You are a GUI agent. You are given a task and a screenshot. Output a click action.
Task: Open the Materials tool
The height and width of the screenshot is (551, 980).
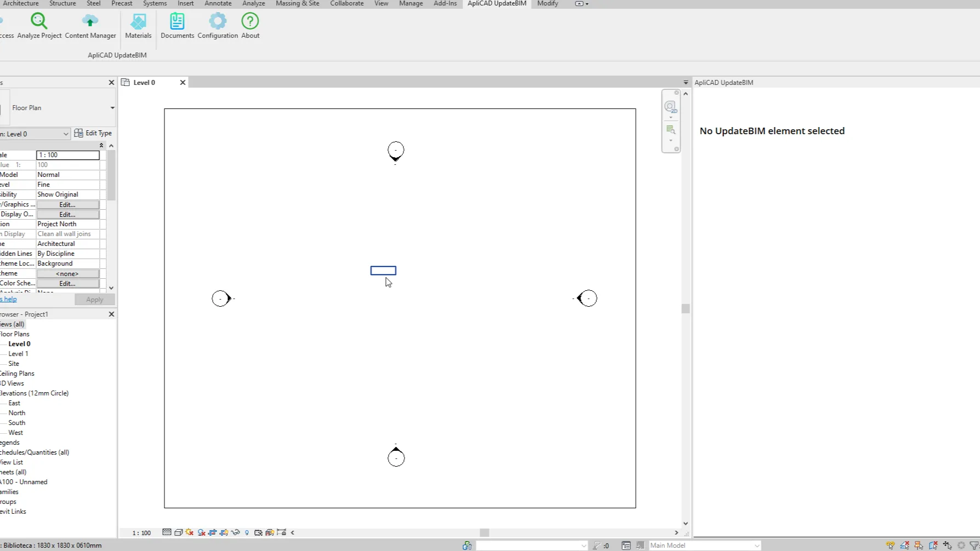pyautogui.click(x=138, y=26)
